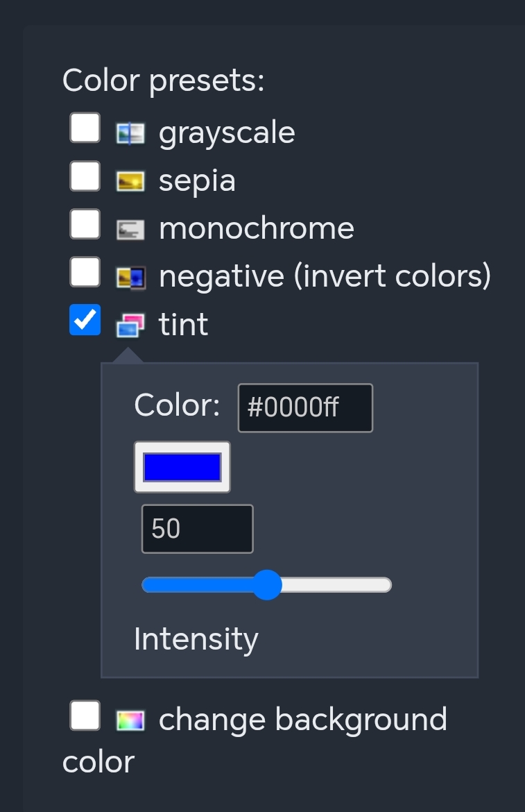Click the monochrome preset icon
Screen dimensions: 525x812
pyautogui.click(x=130, y=229)
